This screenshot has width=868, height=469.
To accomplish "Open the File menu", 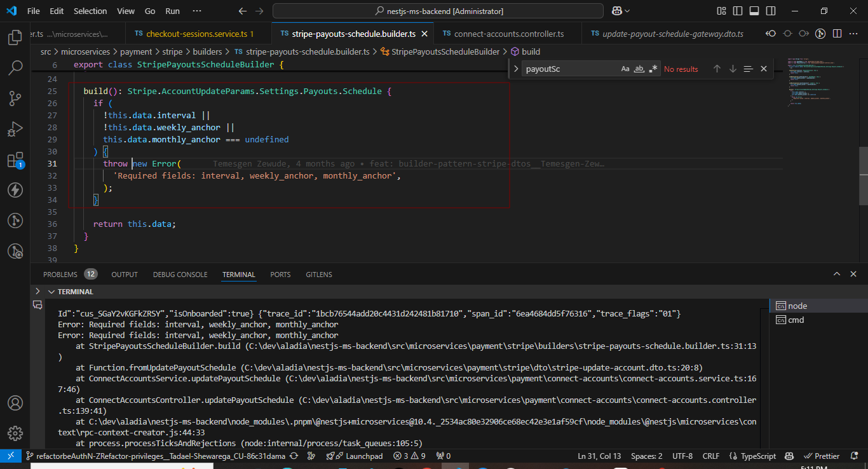I will (34, 11).
